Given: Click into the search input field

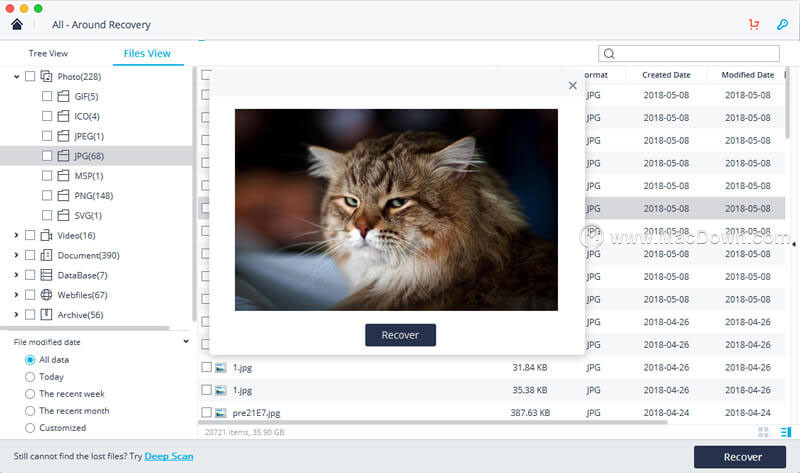Looking at the screenshot, I should 689,54.
